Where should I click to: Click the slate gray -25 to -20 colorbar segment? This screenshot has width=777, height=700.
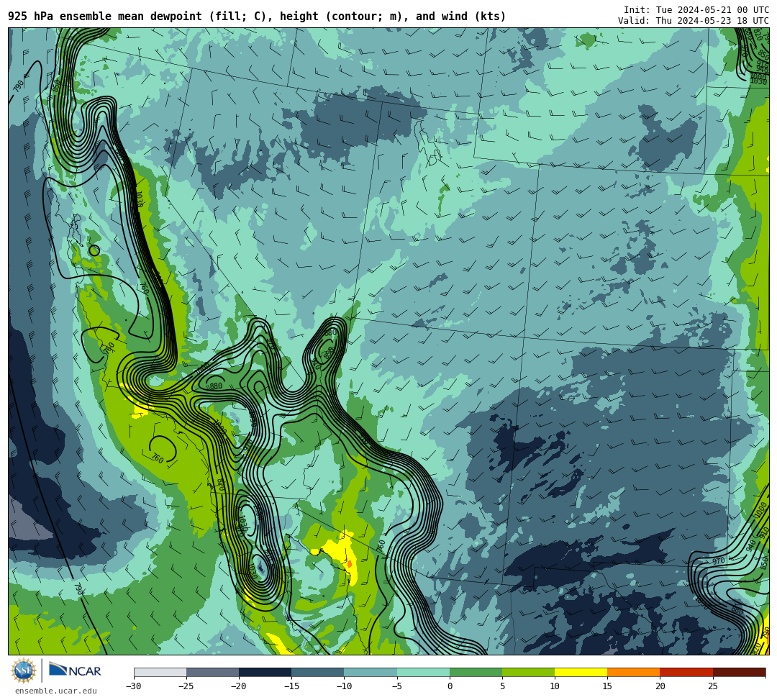pyautogui.click(x=212, y=672)
